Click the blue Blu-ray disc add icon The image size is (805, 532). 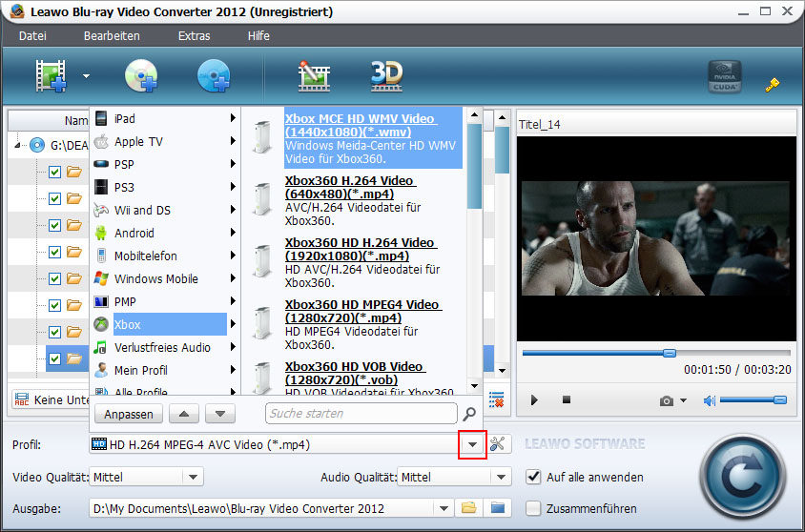(214, 76)
